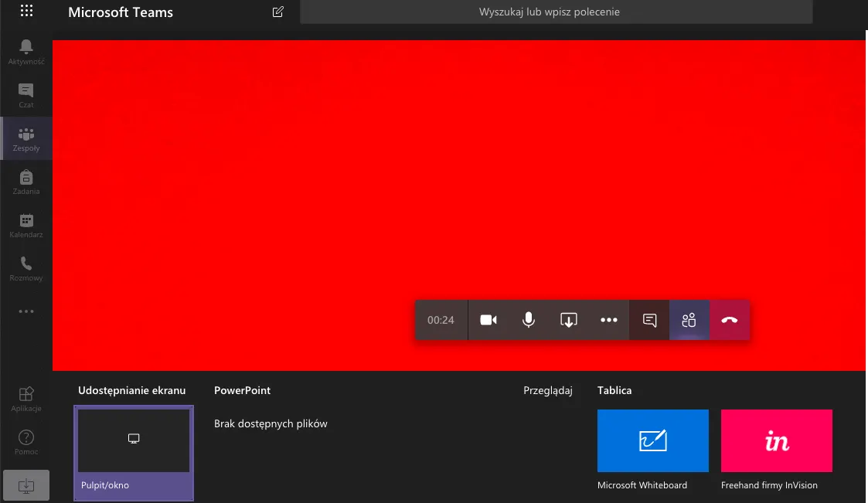Go to Czat in the sidebar
868x503 pixels.
tap(26, 95)
